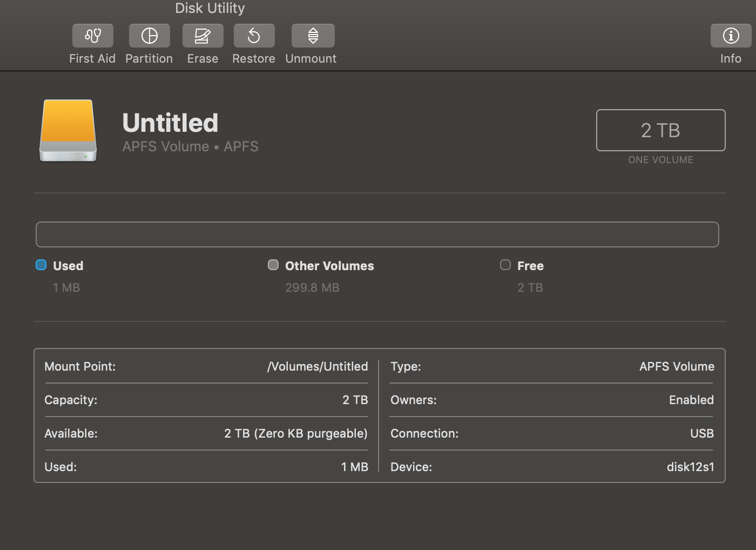Click the Owners label
Viewport: 756px width, 550px height.
[414, 400]
